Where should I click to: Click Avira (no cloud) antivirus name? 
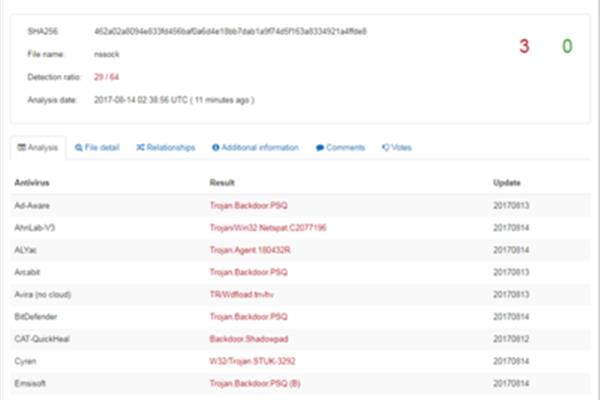[43, 294]
